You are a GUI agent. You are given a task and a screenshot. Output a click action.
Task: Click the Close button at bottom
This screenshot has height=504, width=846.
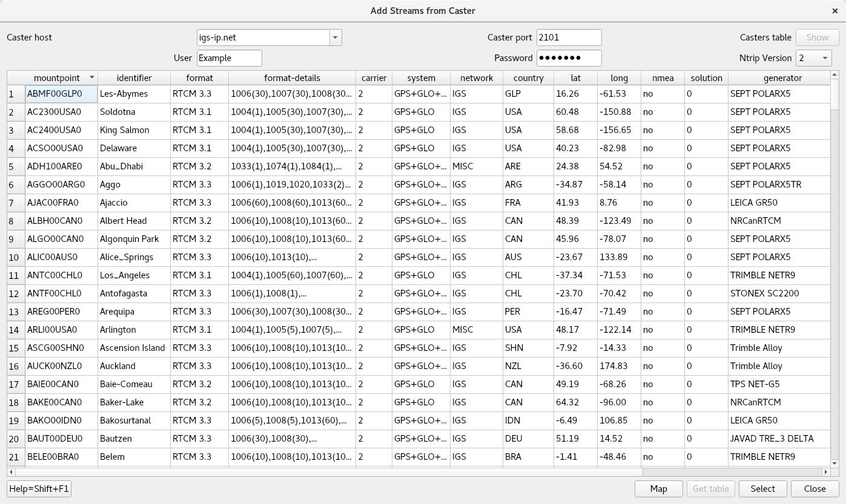click(815, 489)
